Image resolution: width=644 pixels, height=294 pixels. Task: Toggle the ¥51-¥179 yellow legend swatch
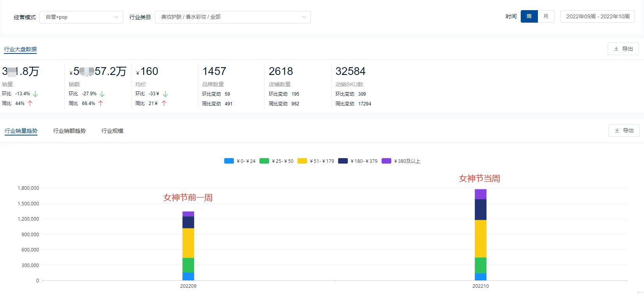pyautogui.click(x=302, y=161)
